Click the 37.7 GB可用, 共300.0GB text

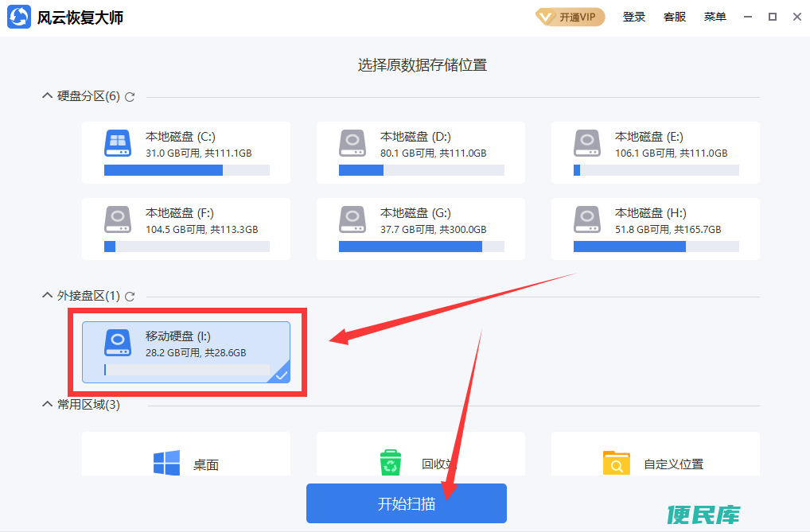(x=434, y=230)
